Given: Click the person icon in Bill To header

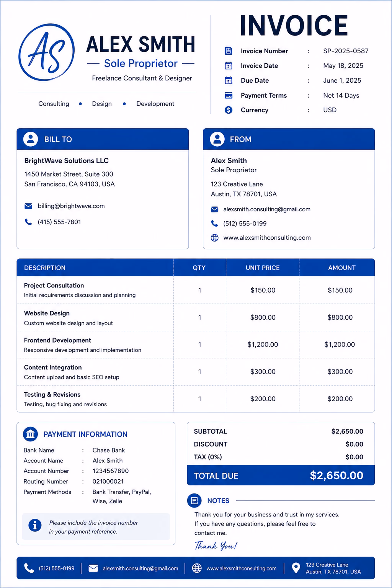Looking at the screenshot, I should pos(31,139).
